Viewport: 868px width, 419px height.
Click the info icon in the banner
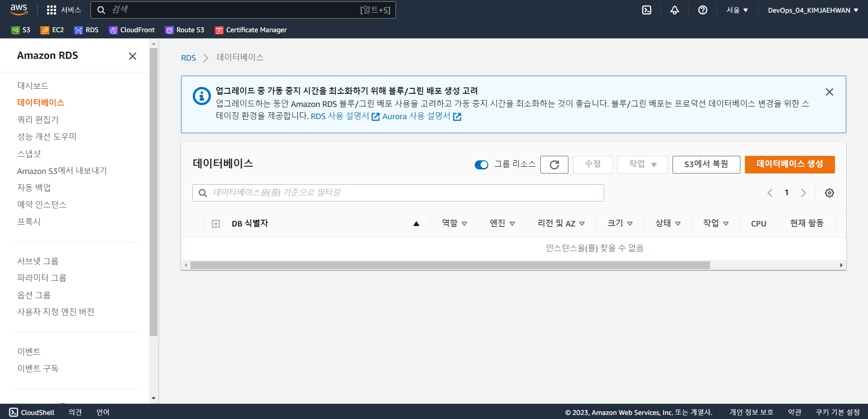(202, 96)
